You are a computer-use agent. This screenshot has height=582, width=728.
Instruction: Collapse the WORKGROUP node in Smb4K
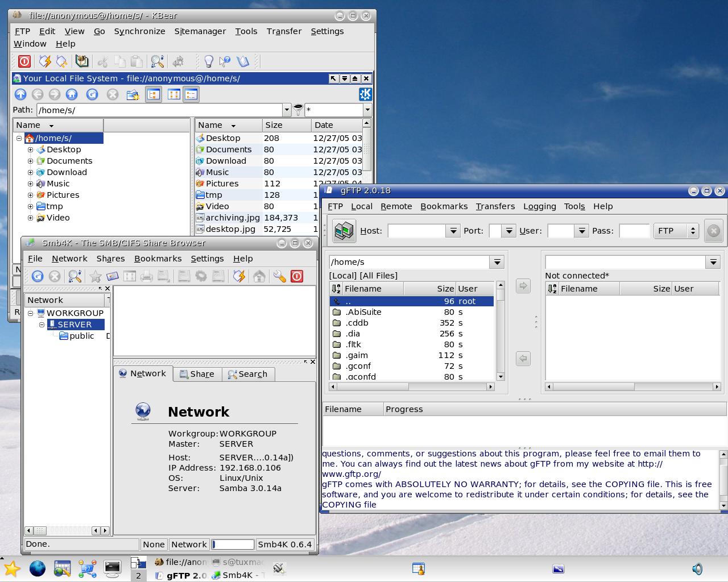tap(31, 313)
